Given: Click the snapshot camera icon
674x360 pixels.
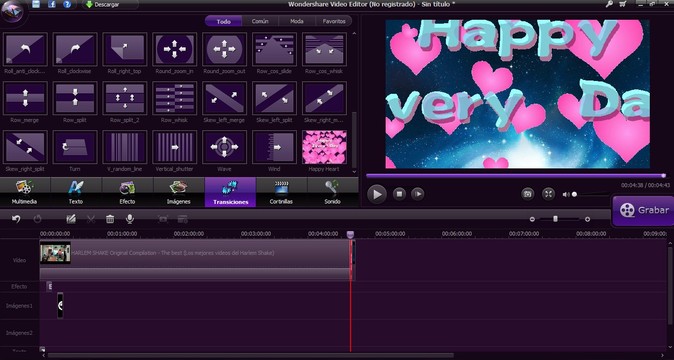Looking at the screenshot, I should (x=527, y=194).
